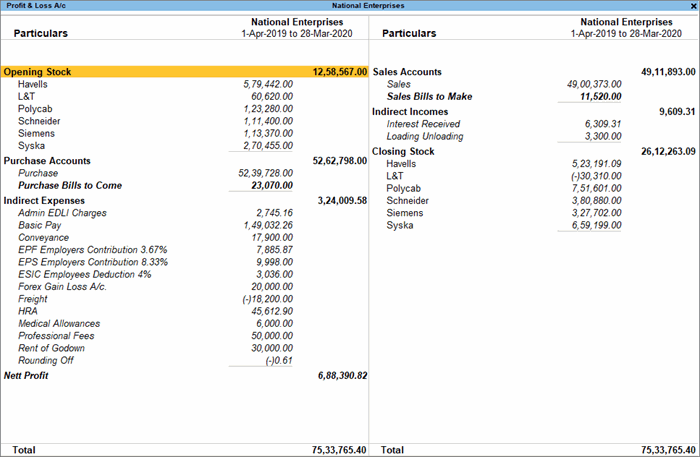
Task: Expand the Purchase Accounts group
Action: point(47,161)
